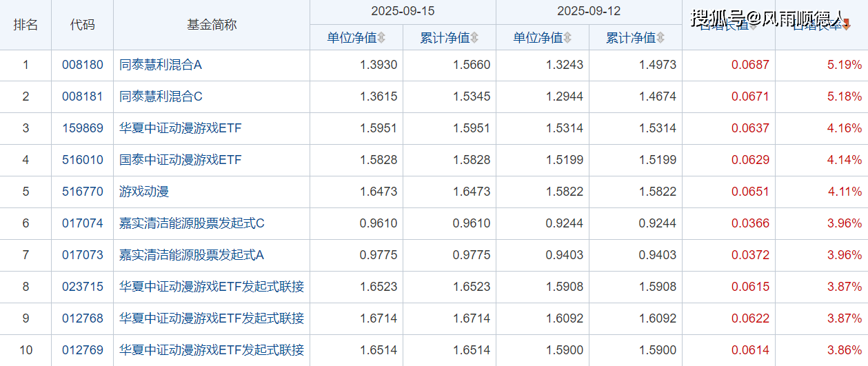Select the 0.0651 growth value for 516770
Image resolution: width=868 pixels, height=366 pixels.
pos(750,192)
